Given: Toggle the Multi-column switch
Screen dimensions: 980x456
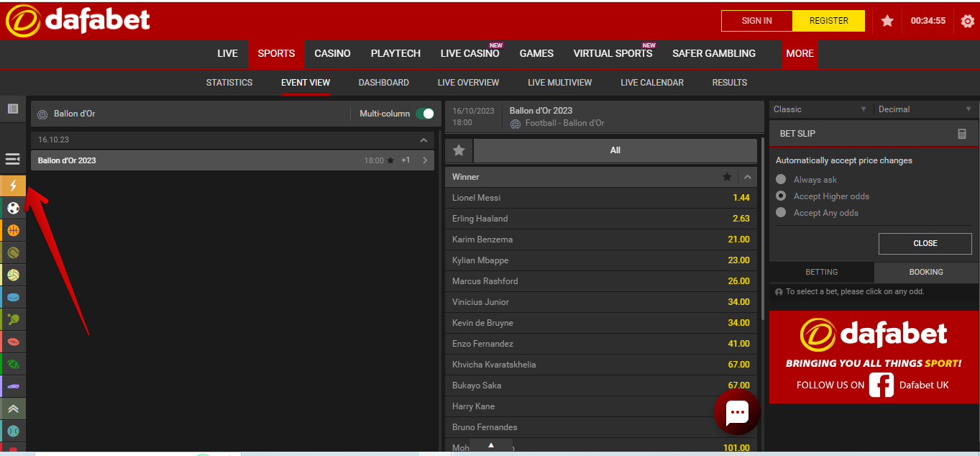Looking at the screenshot, I should pos(425,114).
